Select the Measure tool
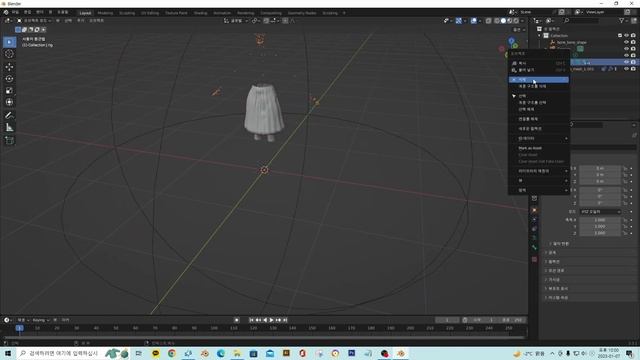The width and height of the screenshot is (640, 360). [9, 128]
